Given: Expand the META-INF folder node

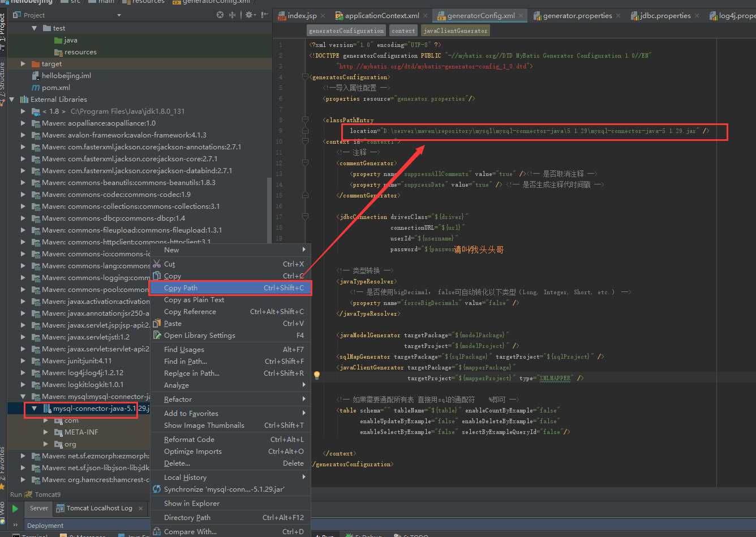Looking at the screenshot, I should tap(46, 432).
